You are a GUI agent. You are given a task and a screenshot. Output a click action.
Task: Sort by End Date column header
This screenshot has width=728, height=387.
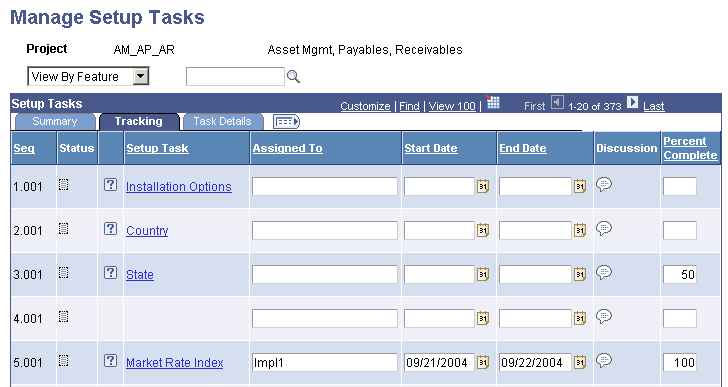pyautogui.click(x=523, y=148)
